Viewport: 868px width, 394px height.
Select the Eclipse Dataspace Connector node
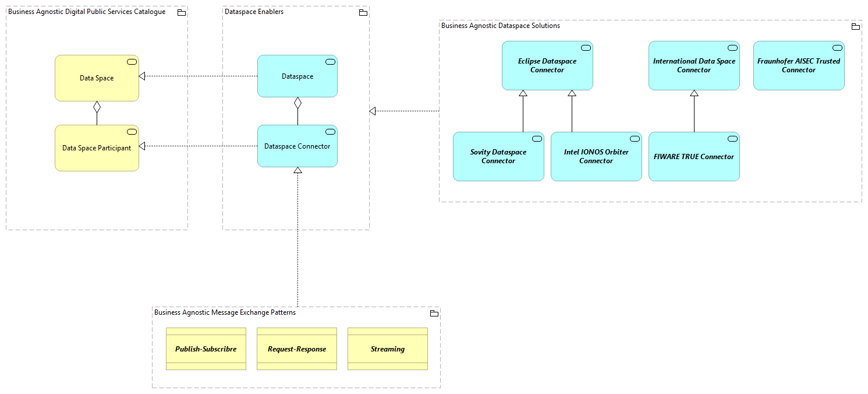pos(547,65)
